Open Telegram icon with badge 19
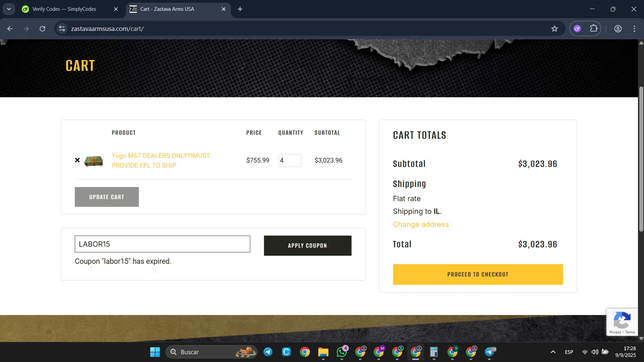644x362 pixels. [490, 352]
